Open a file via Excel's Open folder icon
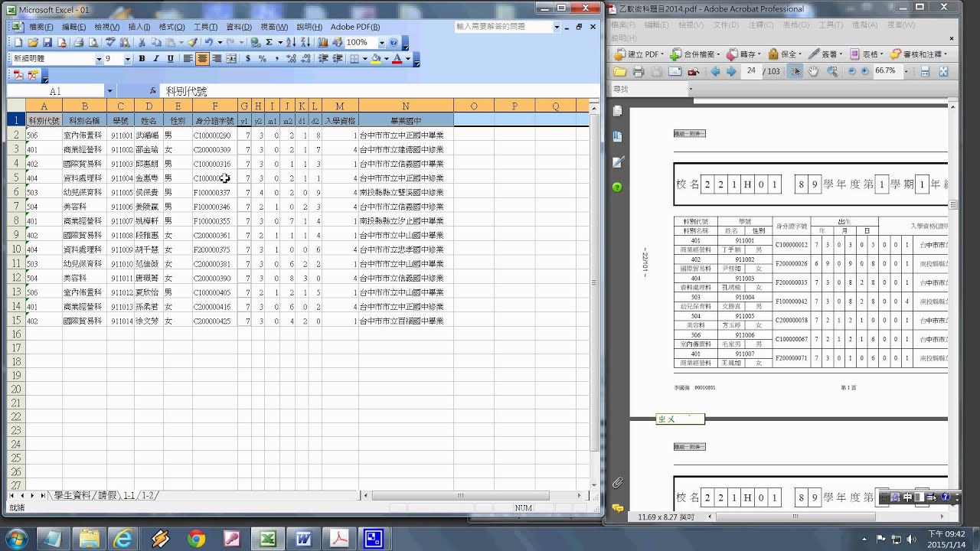Screen dimensions: 980x551 (33, 43)
